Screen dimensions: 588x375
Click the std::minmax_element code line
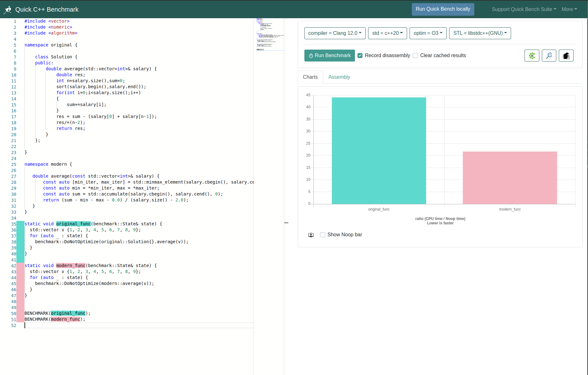149,182
